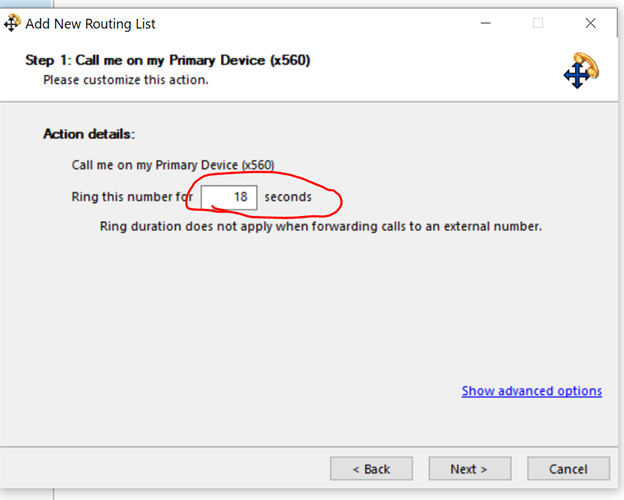Select the 'Action details:' label
The width and height of the screenshot is (624, 500).
(89, 134)
